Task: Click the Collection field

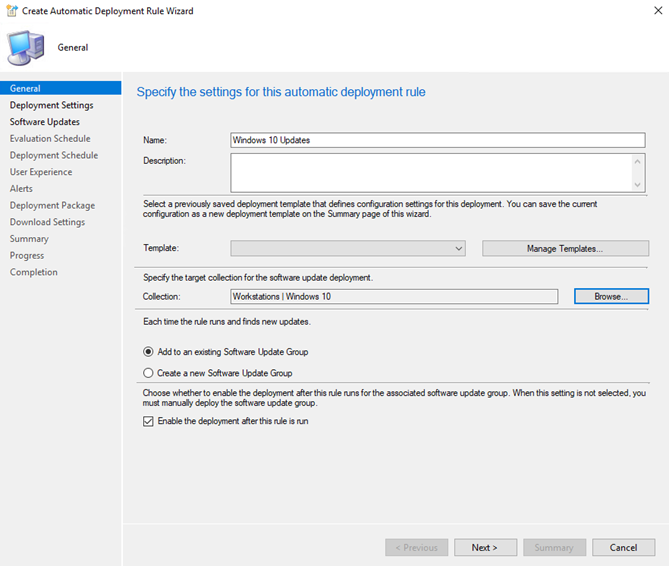Action: 394,296
